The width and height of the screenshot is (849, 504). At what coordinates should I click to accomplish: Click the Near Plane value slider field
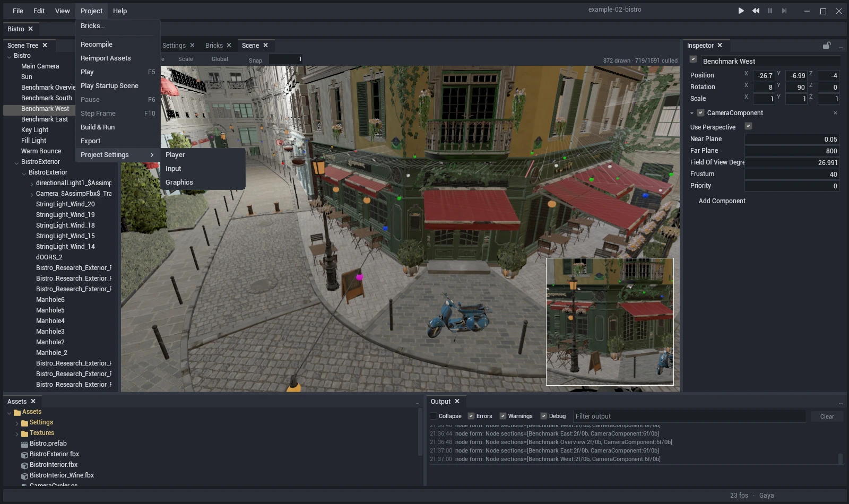[x=792, y=140]
